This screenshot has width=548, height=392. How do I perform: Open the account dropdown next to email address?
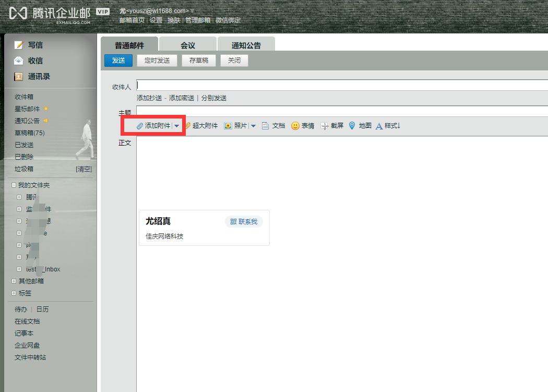pyautogui.click(x=192, y=11)
